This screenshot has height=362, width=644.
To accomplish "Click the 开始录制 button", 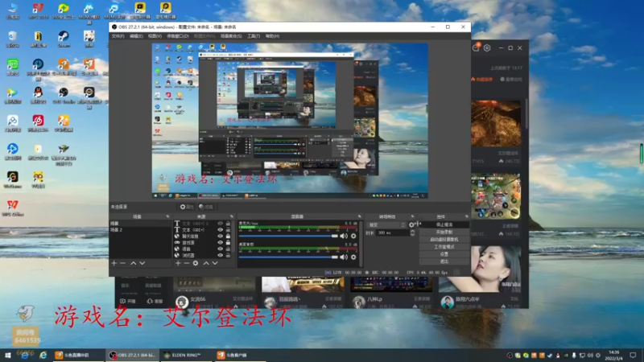I will point(444,232).
